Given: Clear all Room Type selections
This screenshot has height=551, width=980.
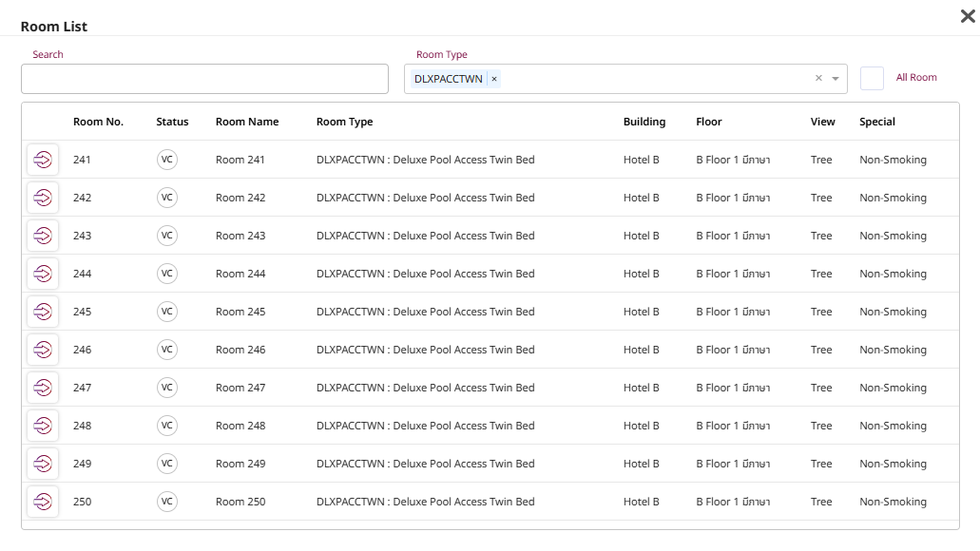Looking at the screenshot, I should (x=818, y=79).
